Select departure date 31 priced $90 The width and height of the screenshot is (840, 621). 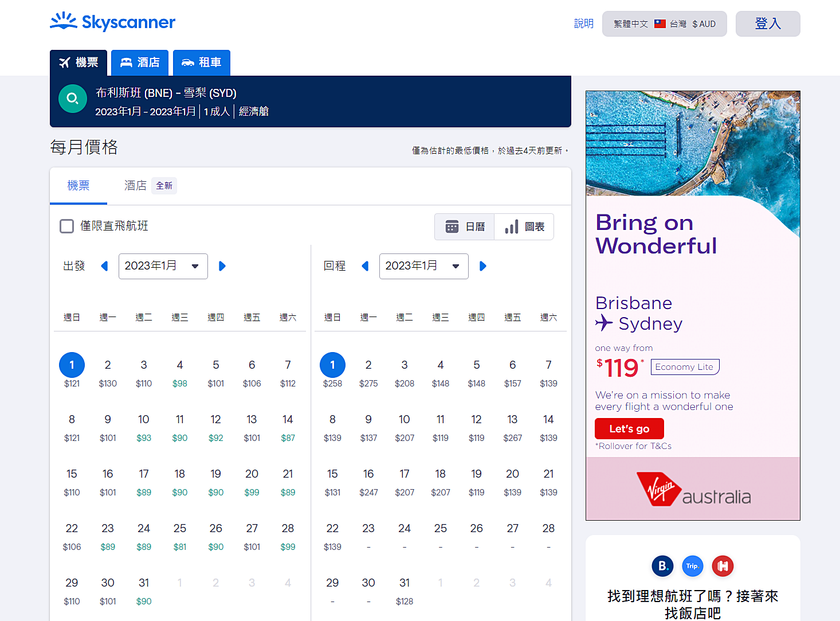(144, 591)
